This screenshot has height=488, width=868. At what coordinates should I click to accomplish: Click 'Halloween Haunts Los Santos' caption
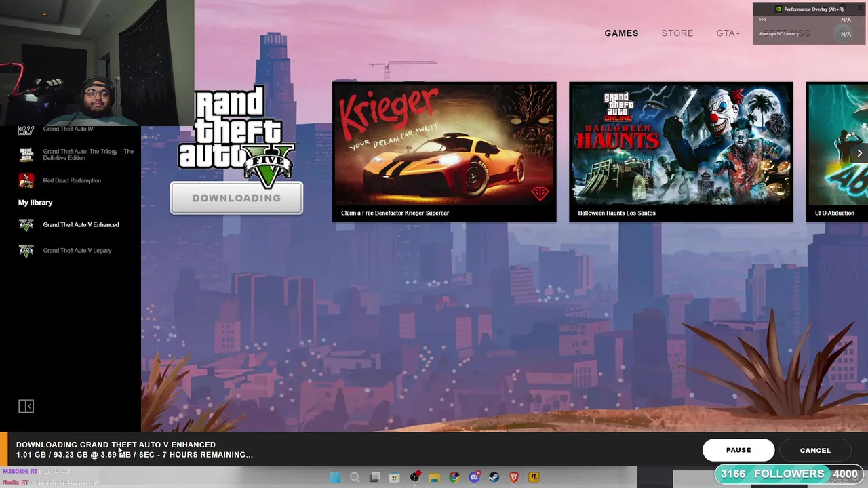617,213
